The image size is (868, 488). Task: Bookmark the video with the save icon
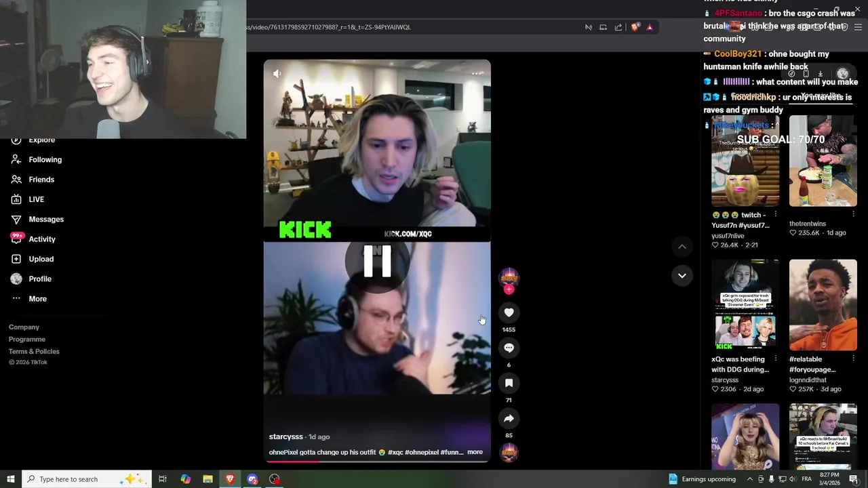(x=509, y=383)
